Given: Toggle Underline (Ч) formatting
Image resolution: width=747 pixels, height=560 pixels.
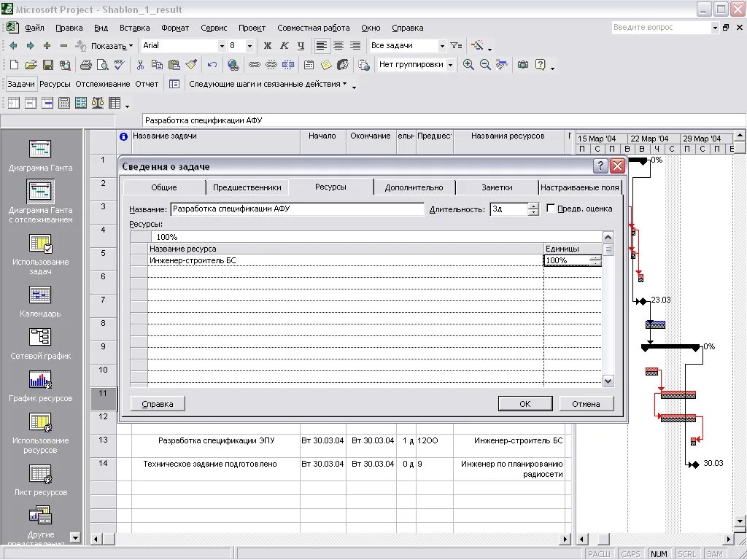Looking at the screenshot, I should coord(301,46).
